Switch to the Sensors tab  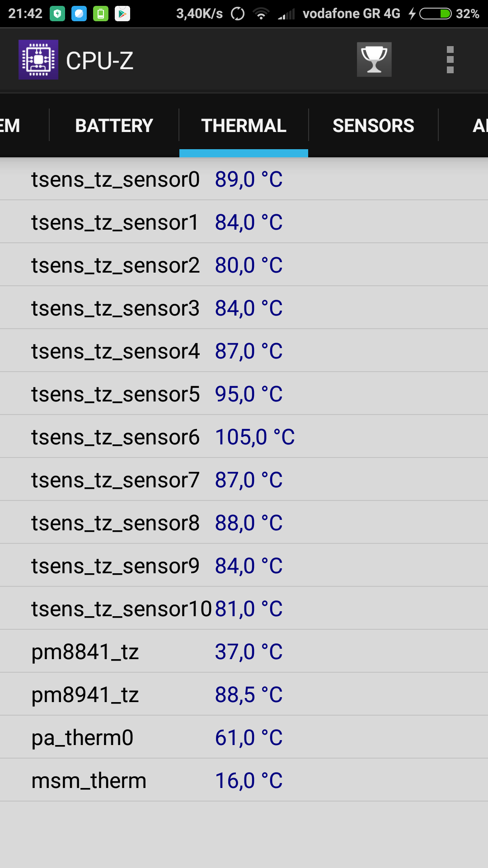(373, 126)
